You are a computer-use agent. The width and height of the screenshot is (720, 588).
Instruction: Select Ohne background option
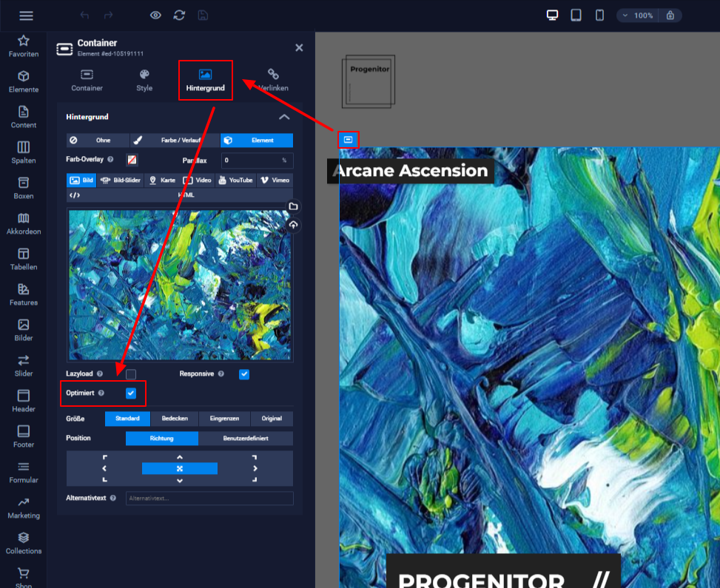click(x=98, y=141)
